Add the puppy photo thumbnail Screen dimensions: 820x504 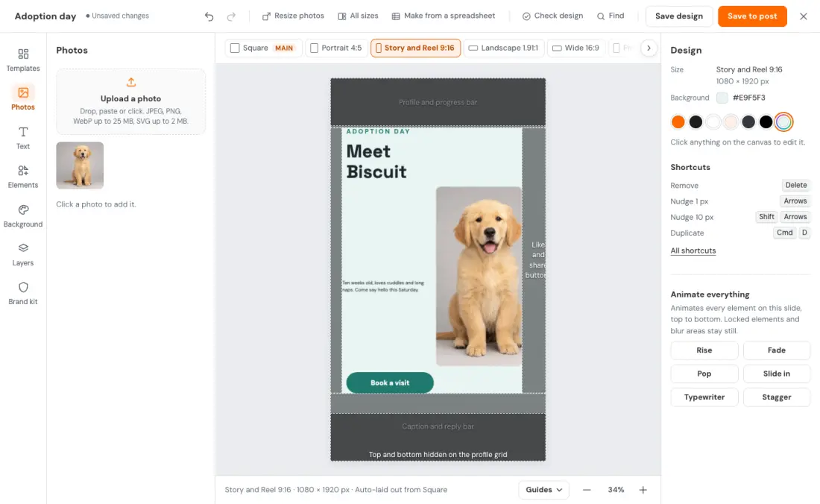pyautogui.click(x=80, y=166)
